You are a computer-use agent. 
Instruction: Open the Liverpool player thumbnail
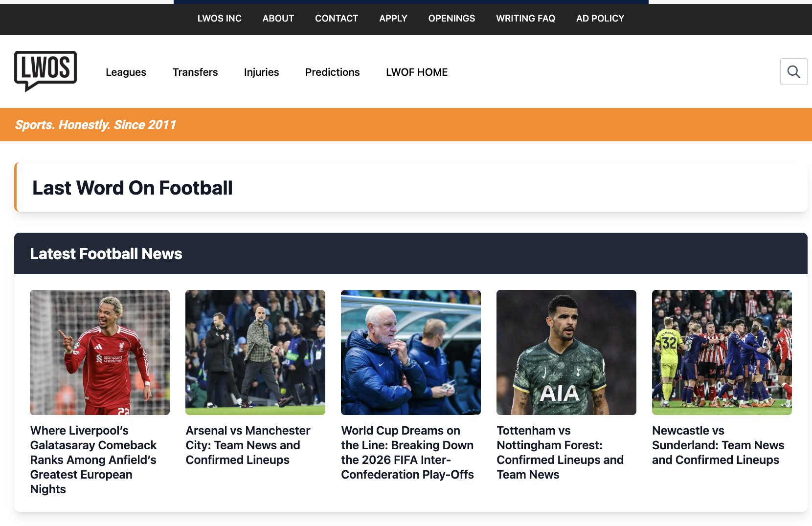(x=100, y=352)
